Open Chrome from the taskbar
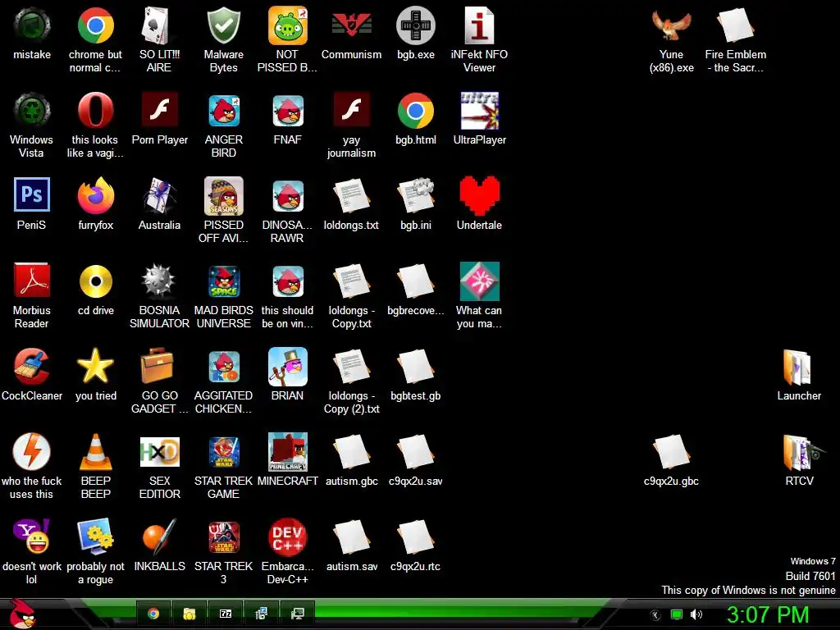This screenshot has width=840, height=630. tap(153, 614)
